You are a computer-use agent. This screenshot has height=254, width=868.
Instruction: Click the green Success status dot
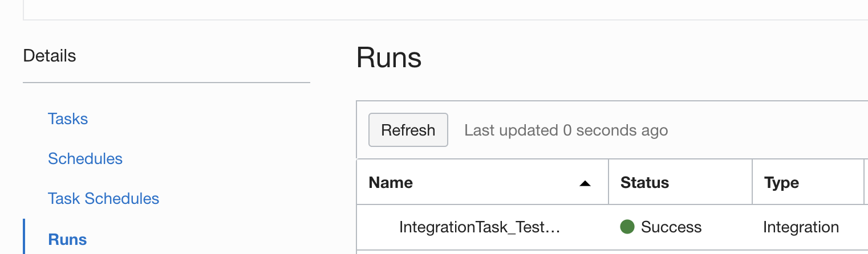click(x=627, y=227)
